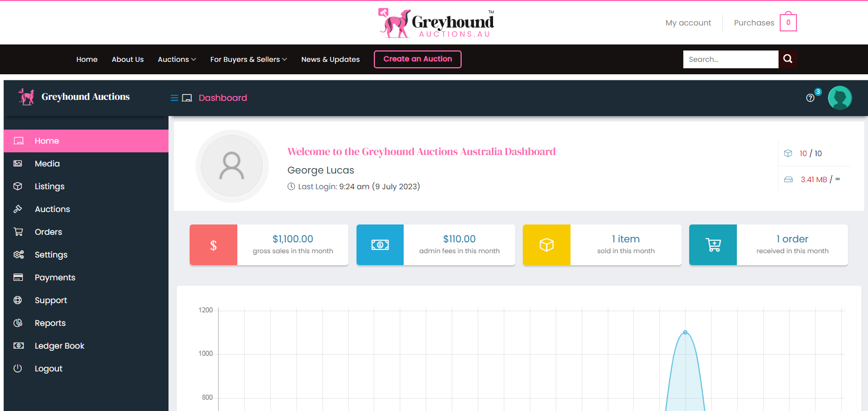Image resolution: width=868 pixels, height=411 pixels.
Task: Open Payments in the sidebar
Action: pyautogui.click(x=86, y=278)
